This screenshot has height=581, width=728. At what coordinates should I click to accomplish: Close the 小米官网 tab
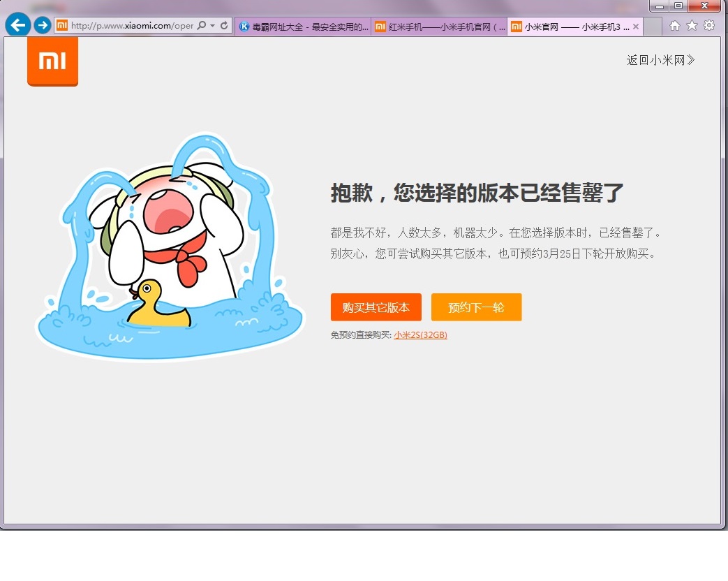pyautogui.click(x=636, y=27)
